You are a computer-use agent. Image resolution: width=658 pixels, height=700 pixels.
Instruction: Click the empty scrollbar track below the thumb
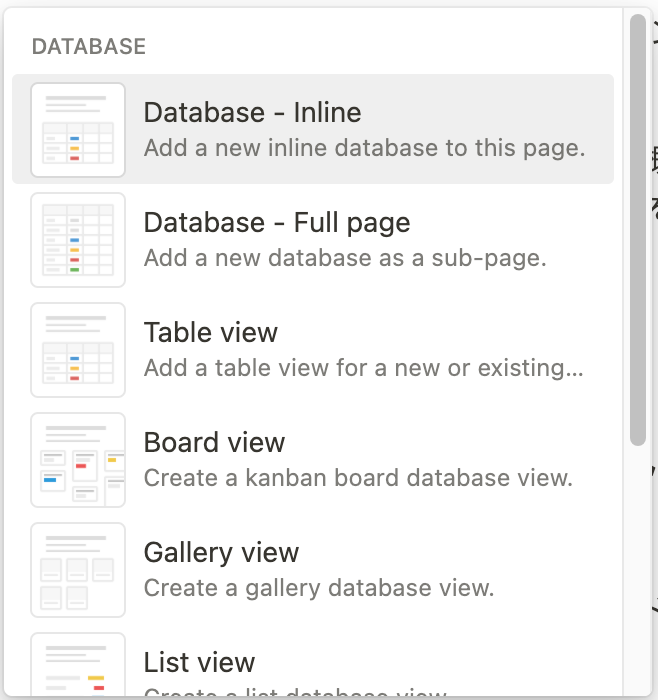[x=637, y=570]
